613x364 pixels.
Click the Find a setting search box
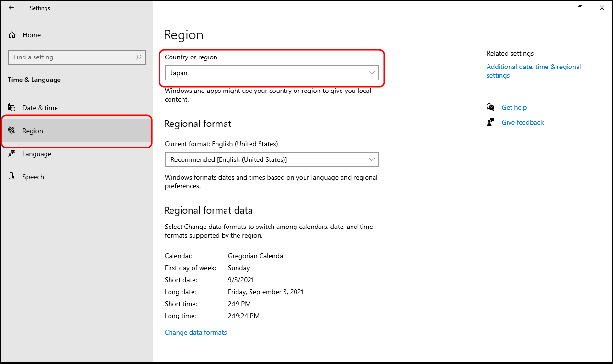pos(77,57)
